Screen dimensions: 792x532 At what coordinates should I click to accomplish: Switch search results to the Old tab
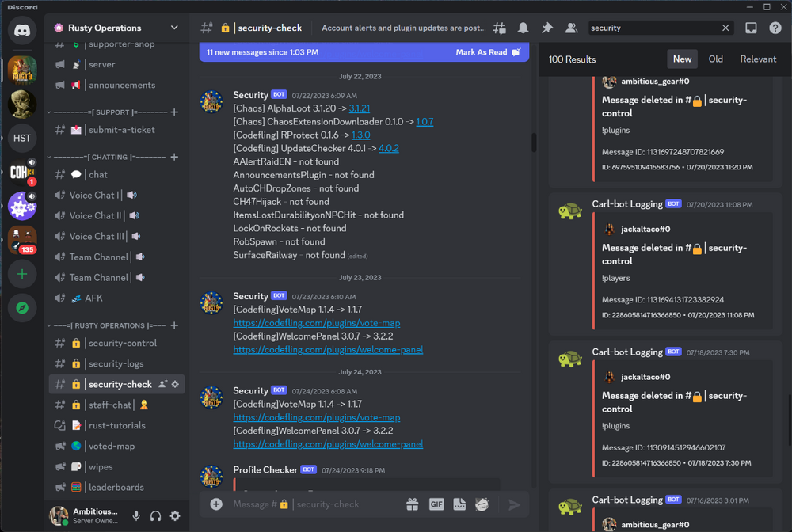tap(716, 59)
